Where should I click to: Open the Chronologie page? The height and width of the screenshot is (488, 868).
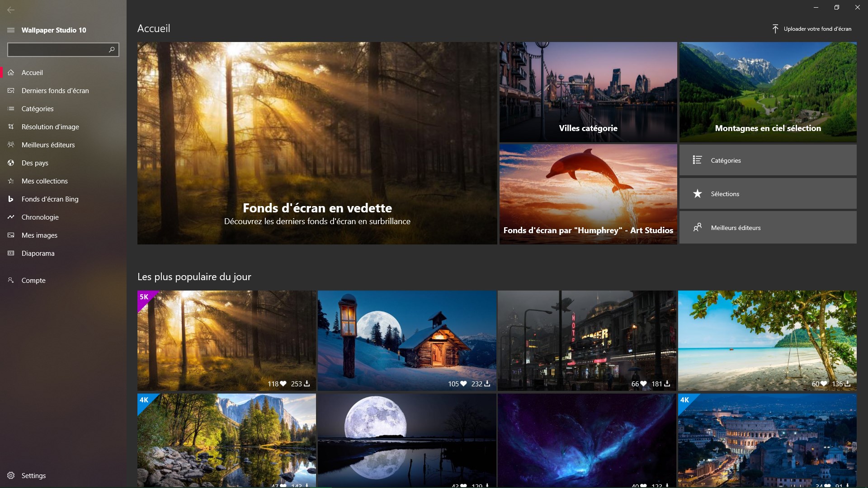click(40, 217)
